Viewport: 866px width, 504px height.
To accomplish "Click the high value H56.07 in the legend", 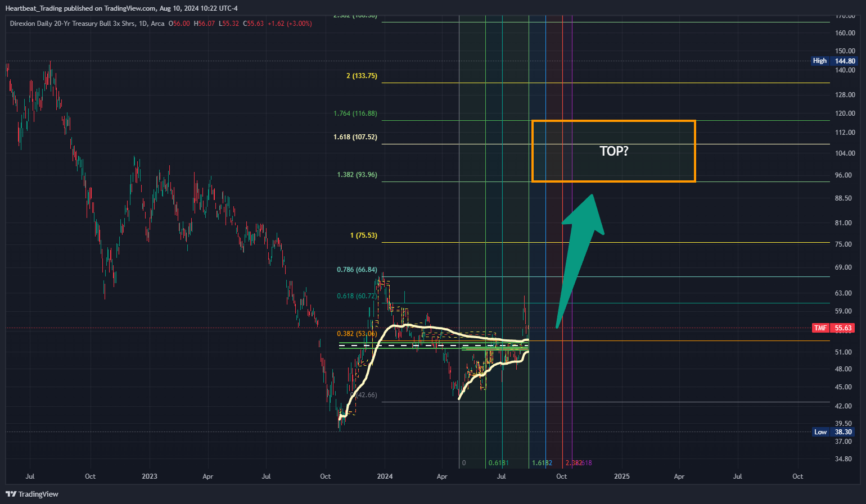I will click(x=204, y=24).
